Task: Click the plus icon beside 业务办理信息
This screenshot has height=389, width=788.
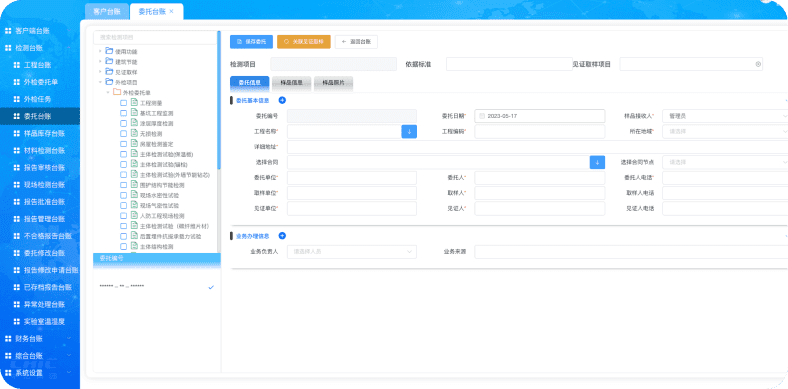Action: pos(282,236)
